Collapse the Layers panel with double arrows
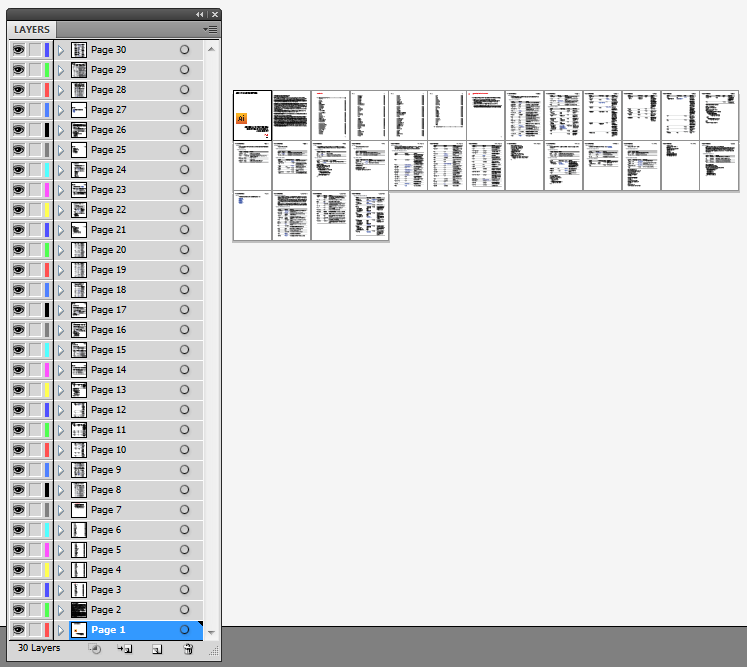Viewport: 747px width, 667px height. click(x=199, y=15)
